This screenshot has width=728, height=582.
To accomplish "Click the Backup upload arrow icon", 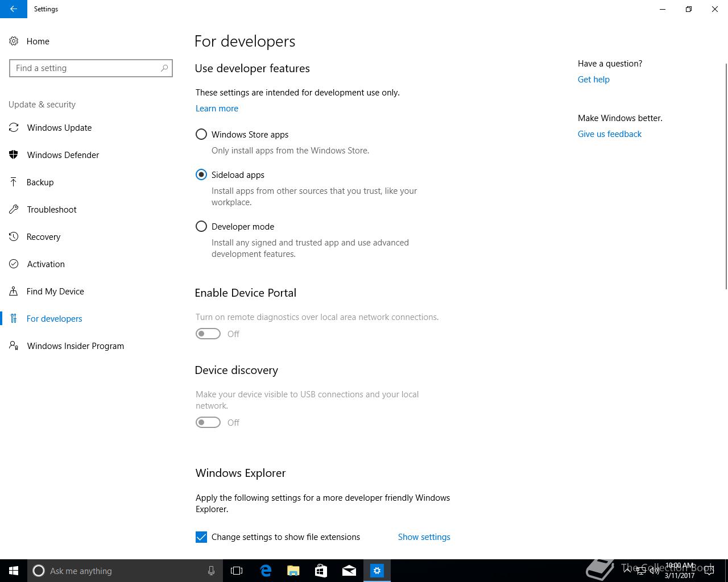I will [x=14, y=182].
